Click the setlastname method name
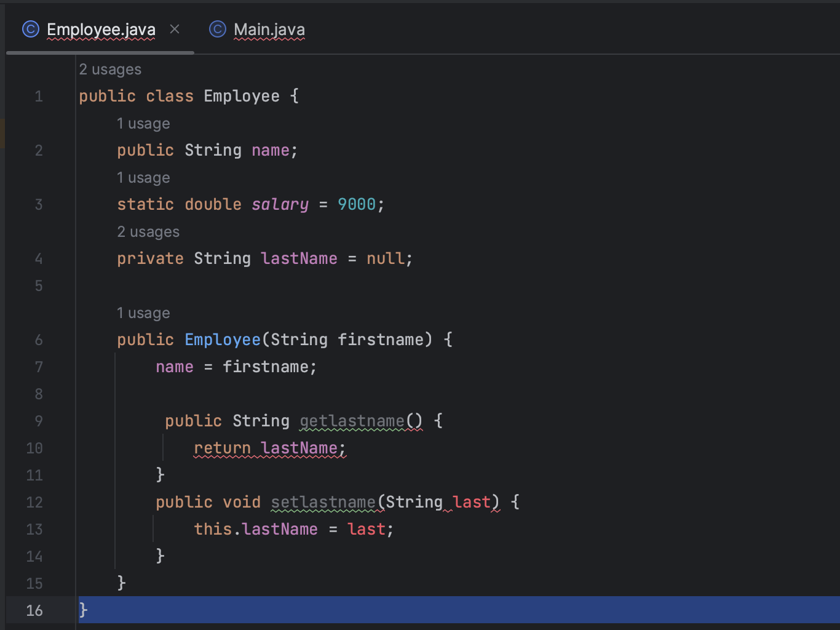The image size is (840, 630). point(324,502)
